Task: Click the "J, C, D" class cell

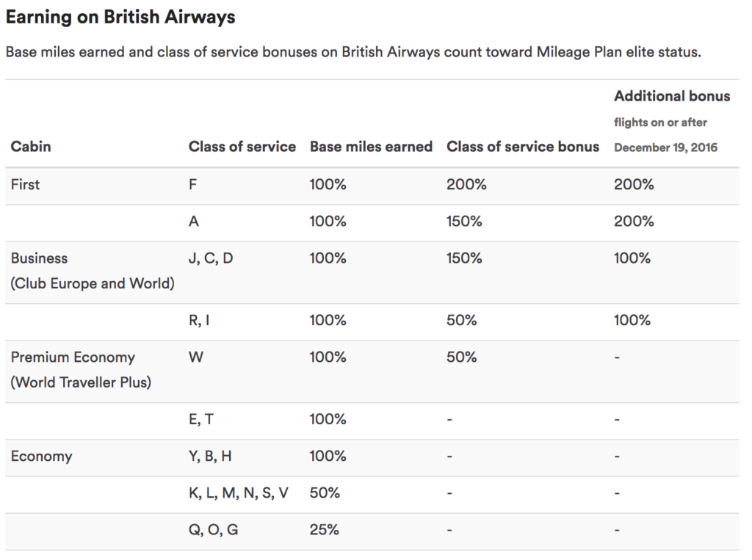Action: pos(211,258)
